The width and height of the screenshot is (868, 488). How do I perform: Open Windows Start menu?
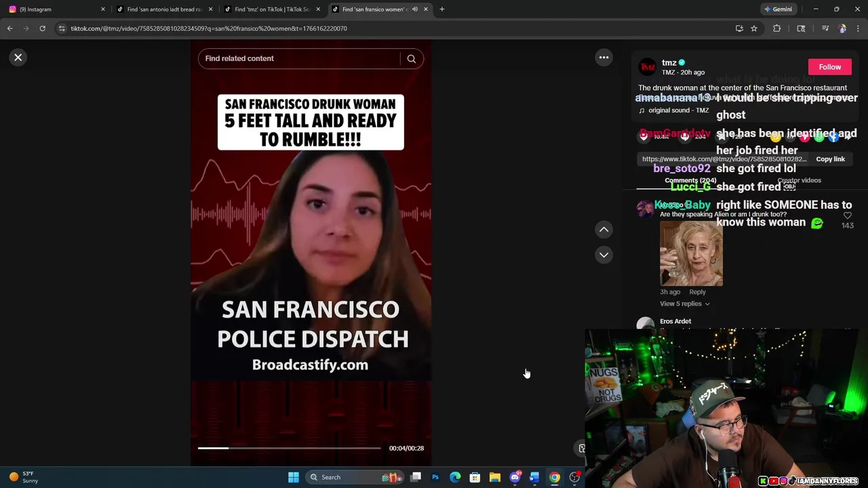[294, 477]
